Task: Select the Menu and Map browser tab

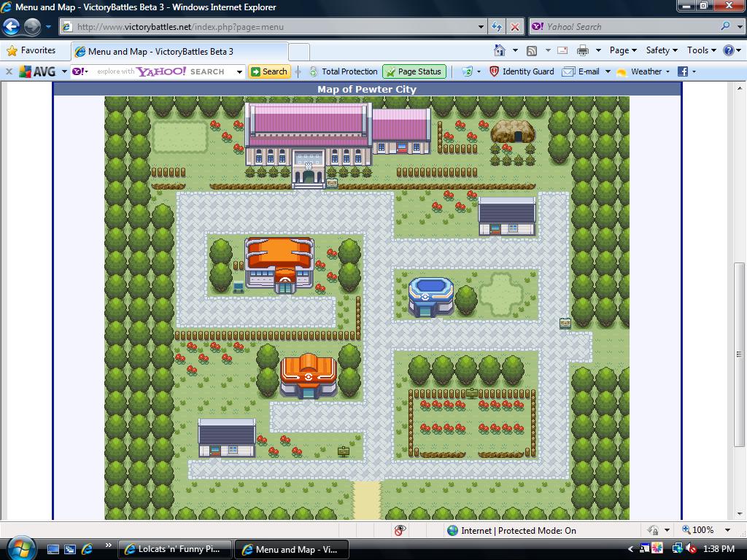Action: tap(179, 52)
